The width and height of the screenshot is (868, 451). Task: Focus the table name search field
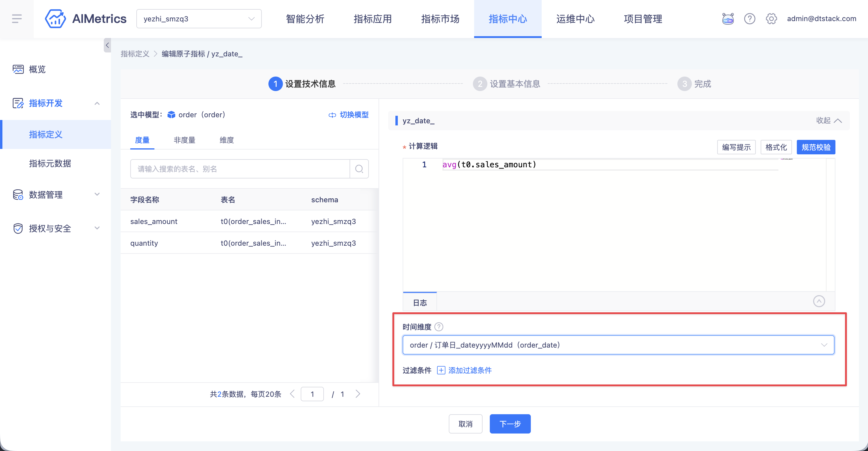[x=240, y=169]
